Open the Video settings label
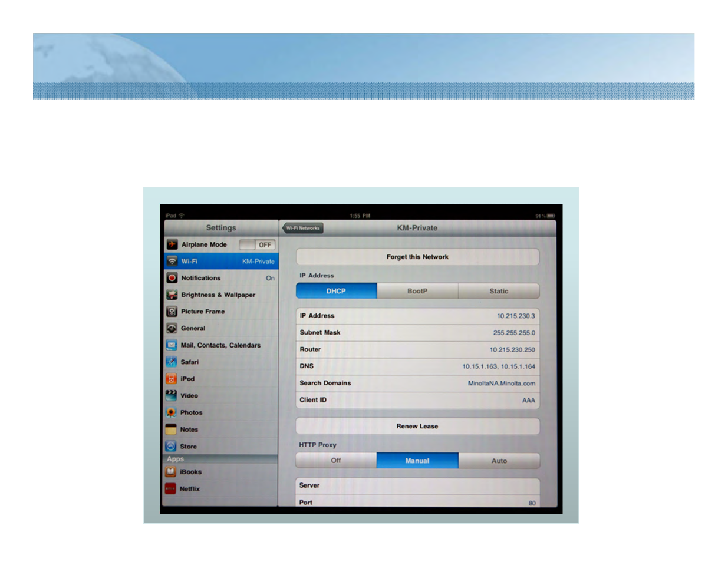Image resolution: width=728 pixels, height=562 pixels. coord(189,396)
